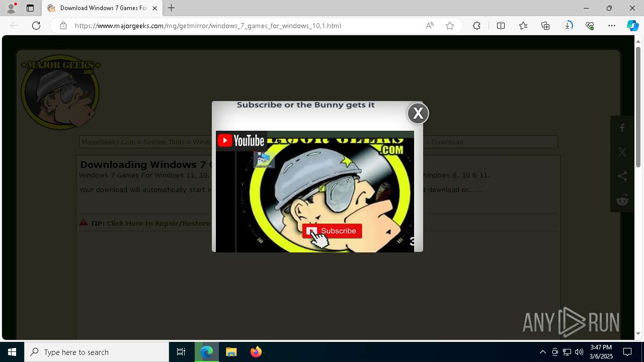This screenshot has height=362, width=644.
Task: Open the Favorites list icon
Action: [523, 26]
